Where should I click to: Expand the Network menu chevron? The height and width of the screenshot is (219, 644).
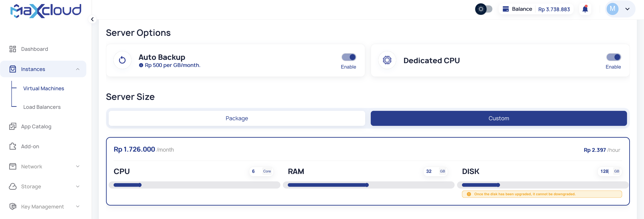(x=78, y=166)
